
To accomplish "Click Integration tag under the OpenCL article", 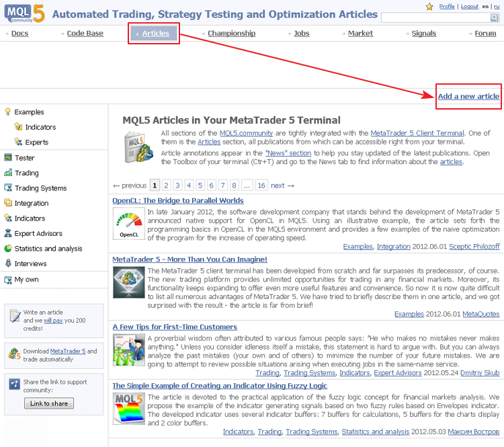I will (x=393, y=247).
